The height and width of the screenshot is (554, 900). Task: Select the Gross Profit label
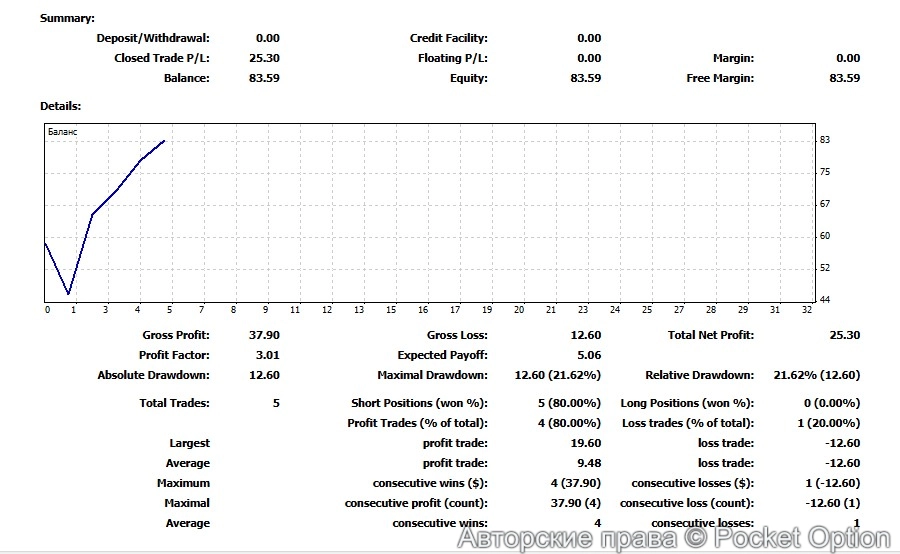[176, 335]
